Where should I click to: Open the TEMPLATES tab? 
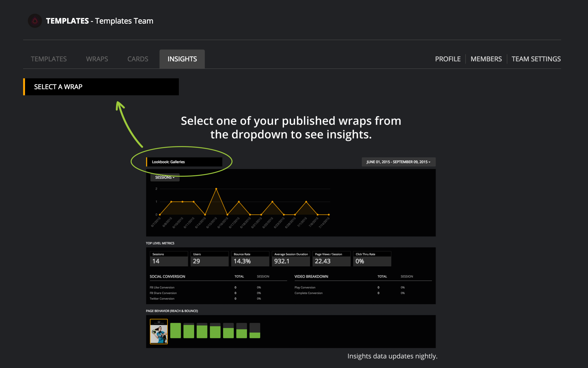49,59
